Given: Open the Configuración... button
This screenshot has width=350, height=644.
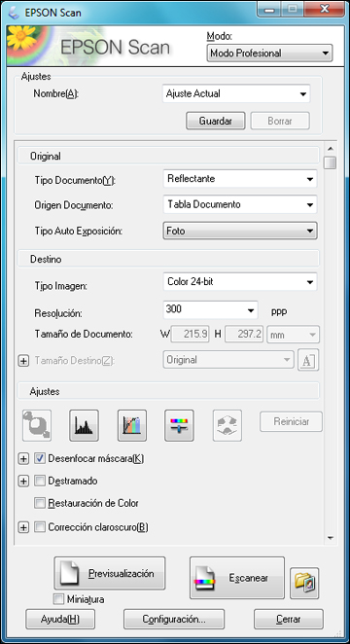Looking at the screenshot, I should click(174, 619).
